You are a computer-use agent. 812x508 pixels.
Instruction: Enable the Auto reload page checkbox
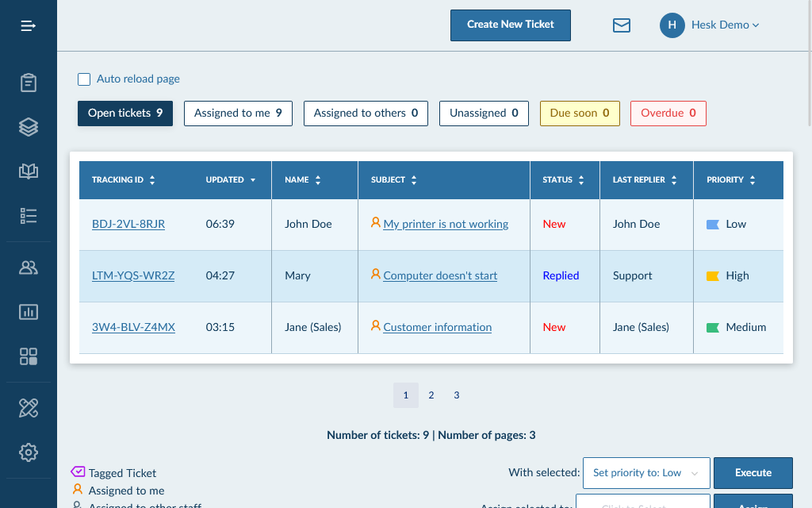84,79
